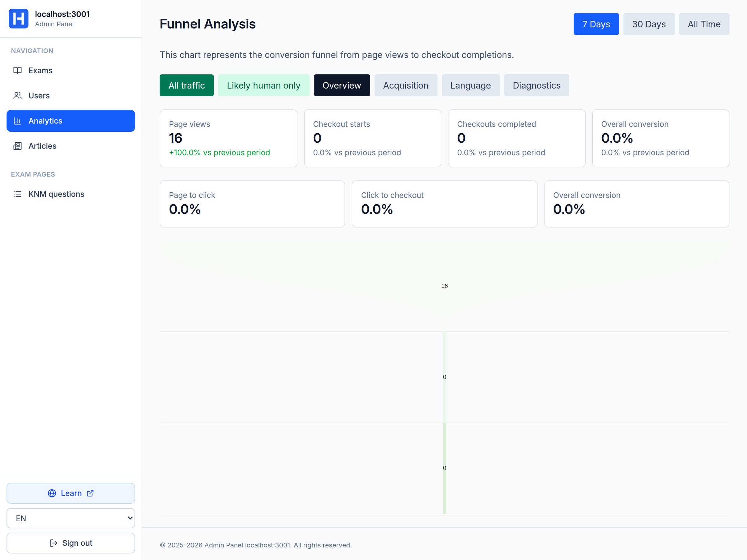Click the 7 Days button
747x560 pixels.
point(596,24)
